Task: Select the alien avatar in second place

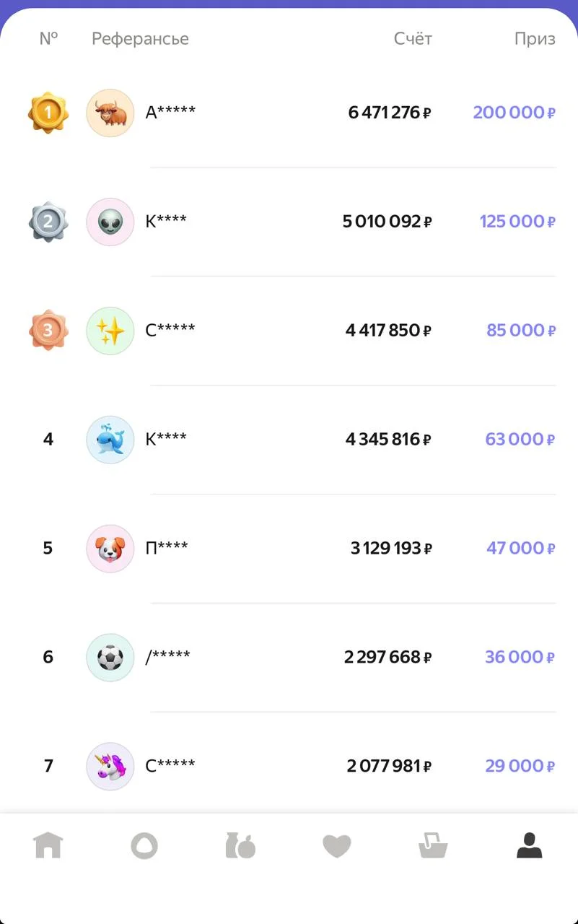Action: click(110, 222)
